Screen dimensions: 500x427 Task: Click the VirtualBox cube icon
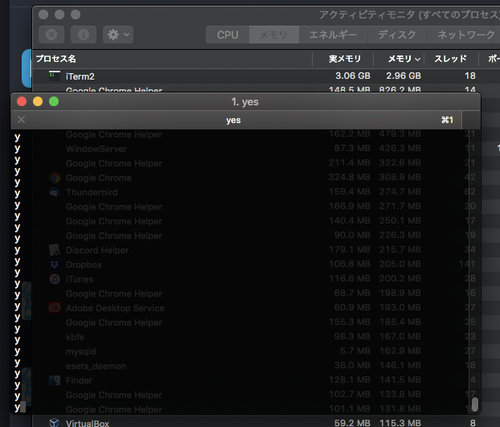tap(54, 423)
